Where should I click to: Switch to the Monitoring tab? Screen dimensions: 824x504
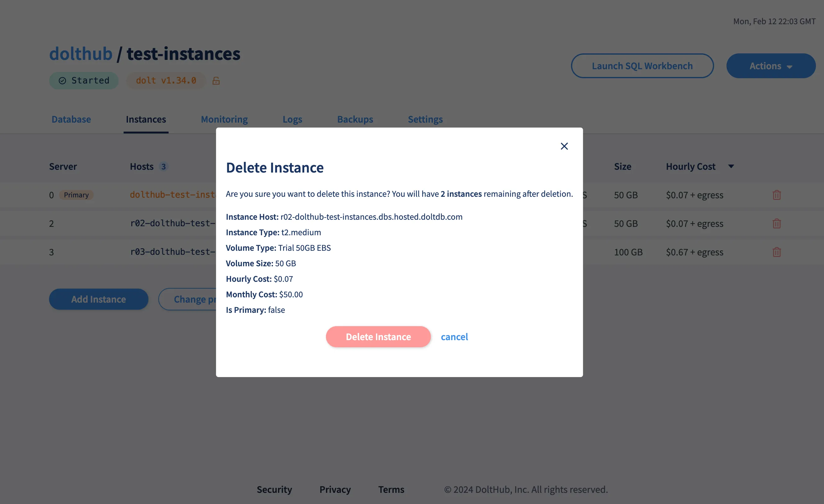(x=224, y=119)
